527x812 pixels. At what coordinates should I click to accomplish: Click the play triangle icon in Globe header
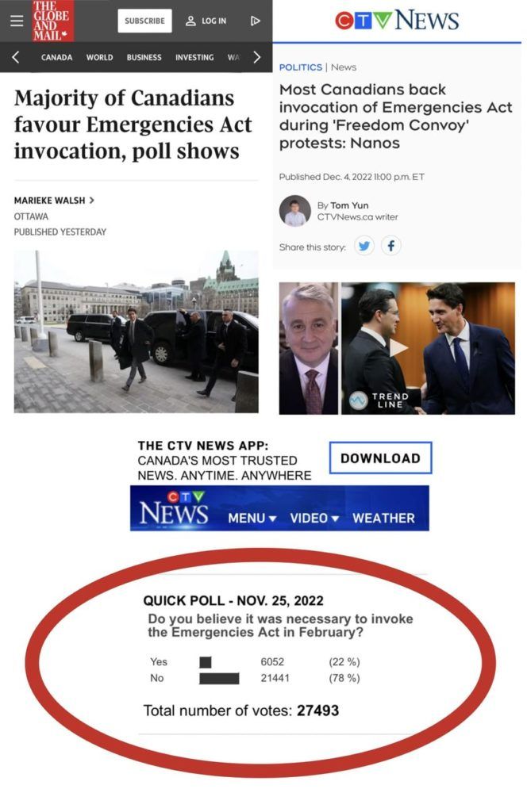click(x=255, y=21)
